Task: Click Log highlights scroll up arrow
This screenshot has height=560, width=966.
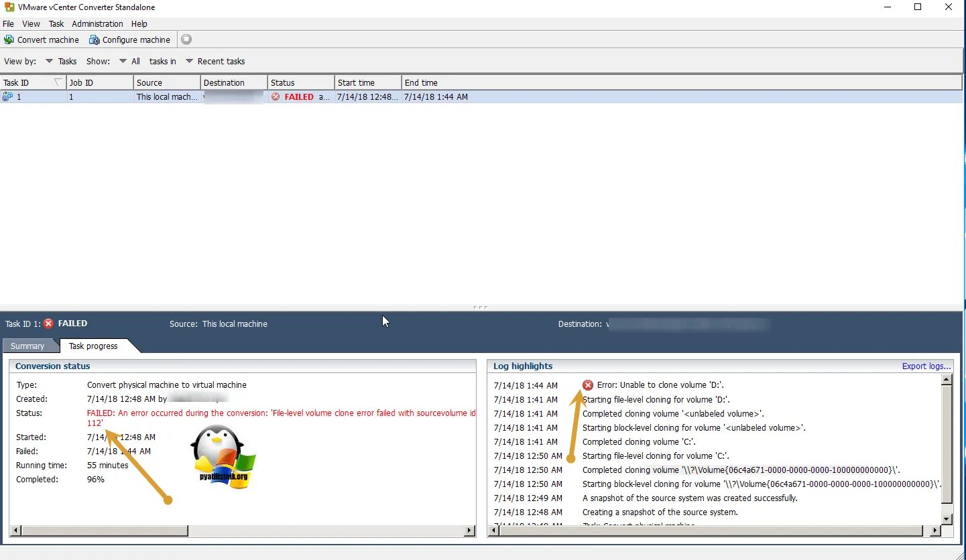Action: (x=947, y=380)
